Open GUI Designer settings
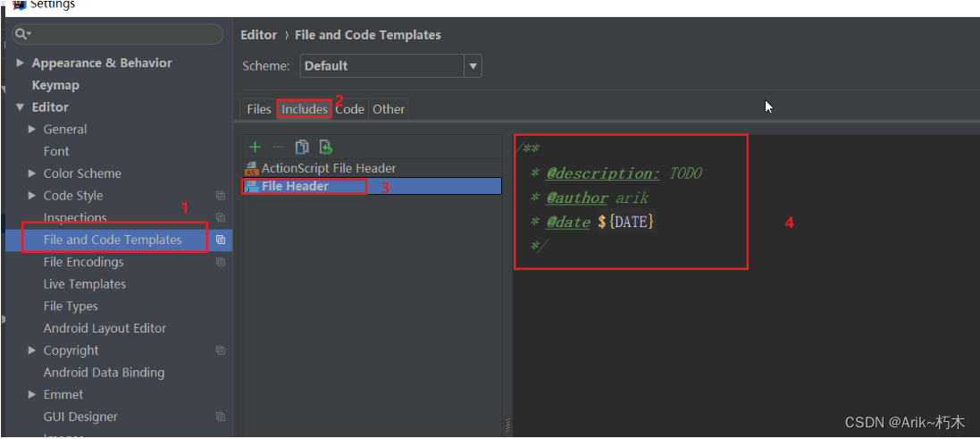This screenshot has height=439, width=980. pyautogui.click(x=80, y=417)
